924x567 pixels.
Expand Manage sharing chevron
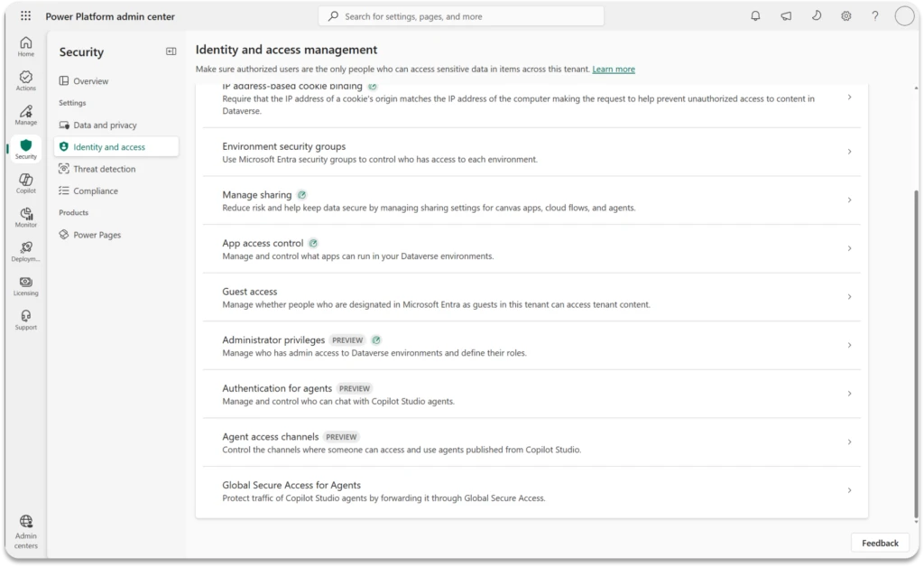coord(849,200)
